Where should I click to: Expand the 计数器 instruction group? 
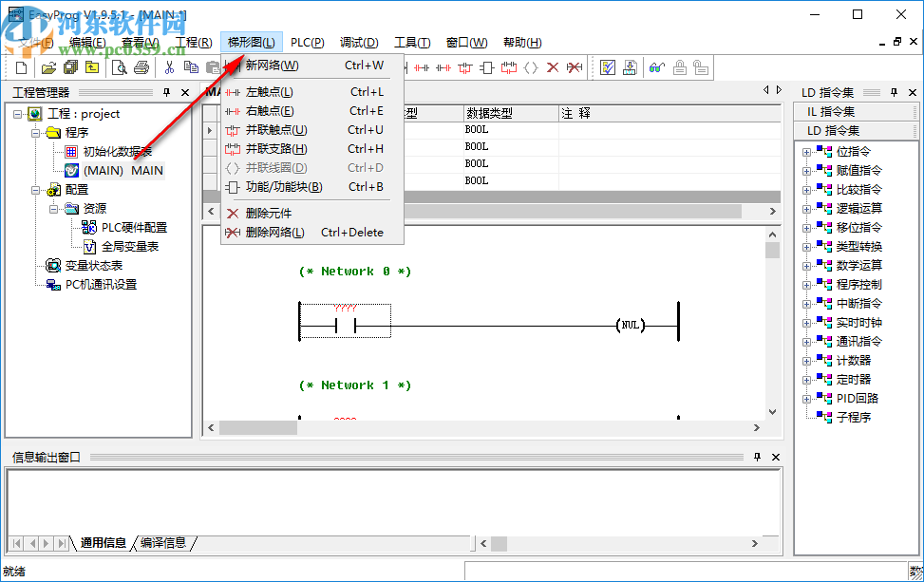(x=806, y=361)
